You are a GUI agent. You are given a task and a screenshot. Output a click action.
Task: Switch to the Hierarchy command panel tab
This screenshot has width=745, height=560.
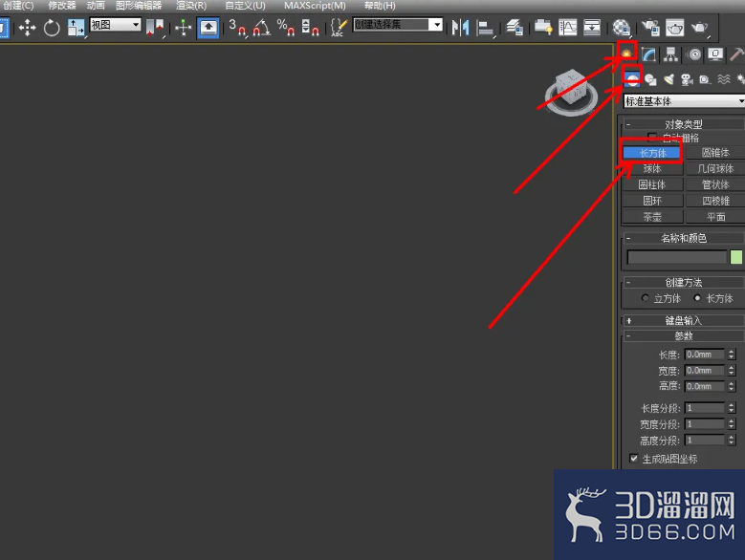click(670, 54)
